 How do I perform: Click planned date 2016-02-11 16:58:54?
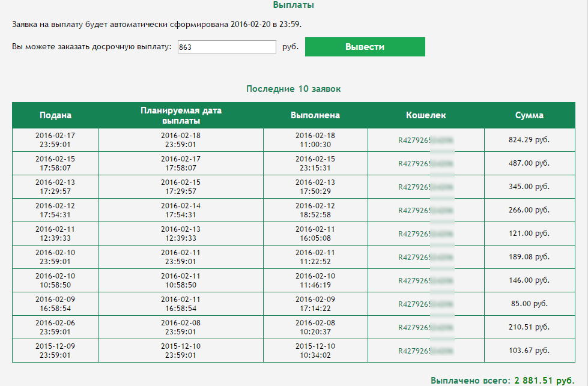181,304
